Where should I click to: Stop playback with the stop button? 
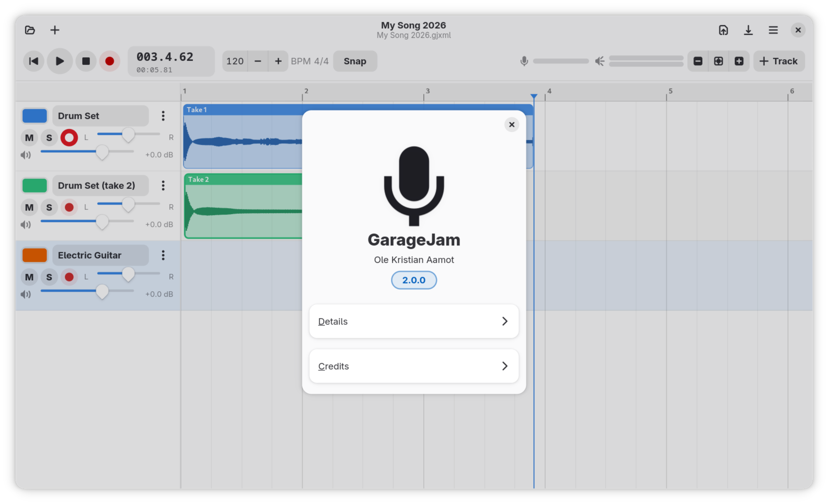86,61
